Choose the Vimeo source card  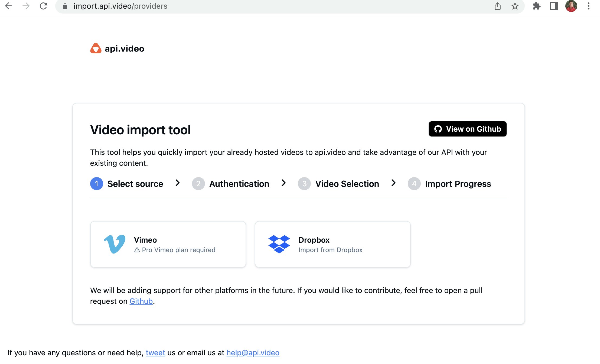coord(168,244)
